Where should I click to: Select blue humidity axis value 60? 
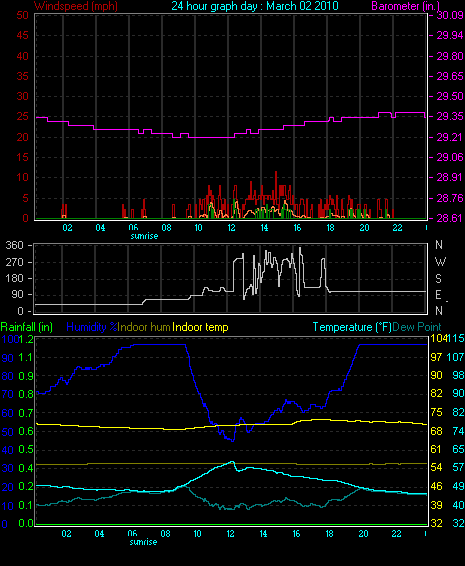(8, 413)
